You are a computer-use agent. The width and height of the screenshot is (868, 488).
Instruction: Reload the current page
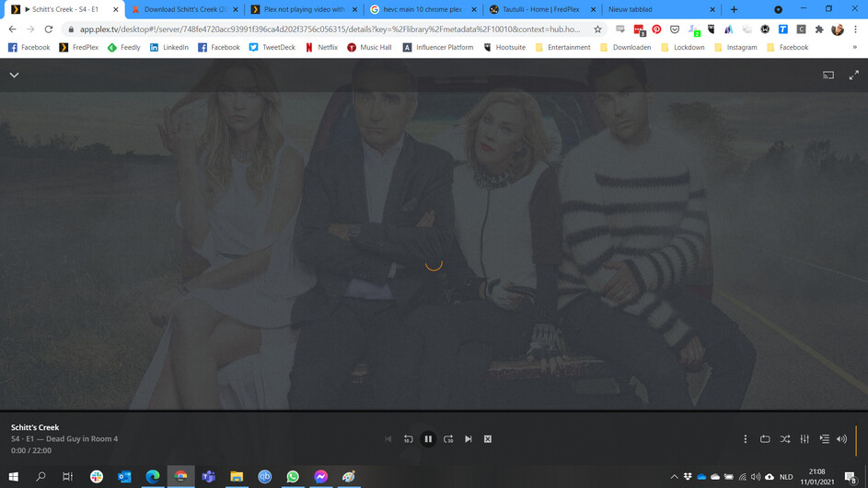pyautogui.click(x=49, y=29)
